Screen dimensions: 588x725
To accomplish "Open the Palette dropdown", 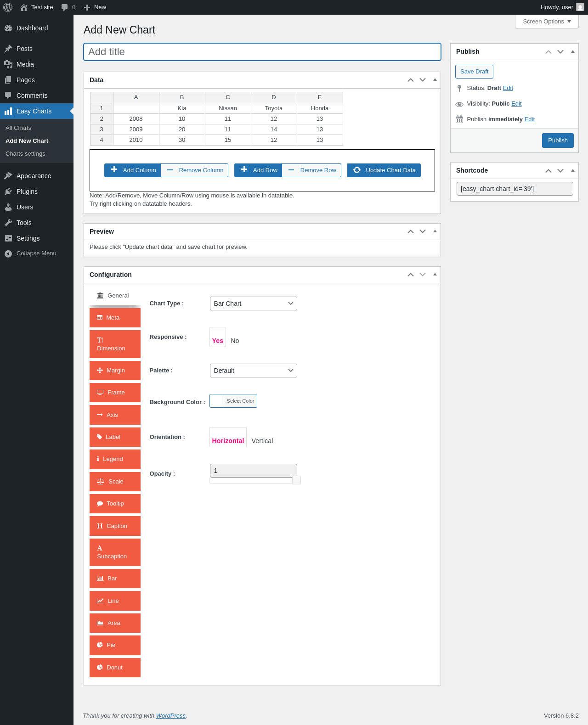I will click(x=254, y=371).
